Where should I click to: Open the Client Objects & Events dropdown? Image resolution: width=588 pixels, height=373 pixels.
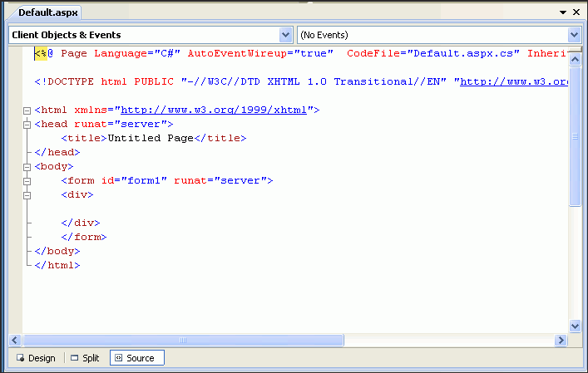click(285, 35)
